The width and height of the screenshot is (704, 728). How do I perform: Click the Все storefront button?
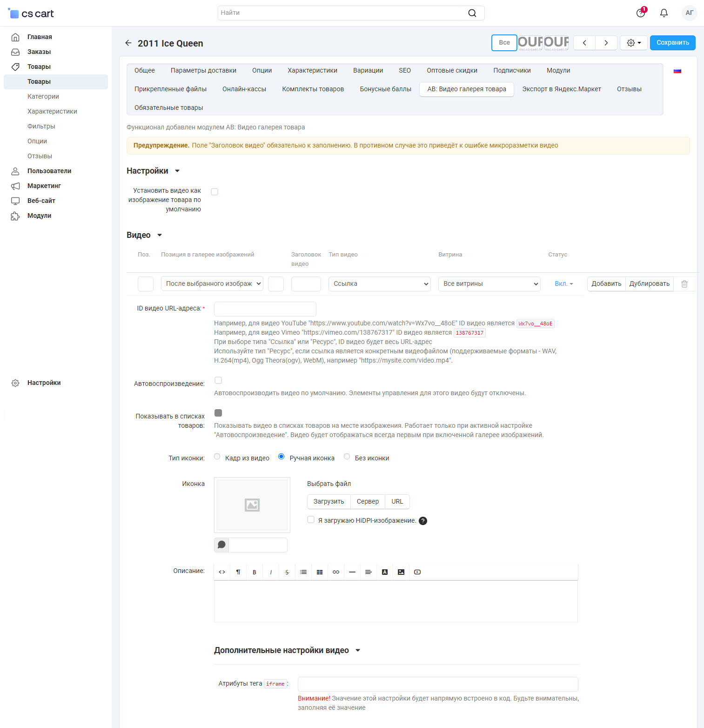(504, 43)
